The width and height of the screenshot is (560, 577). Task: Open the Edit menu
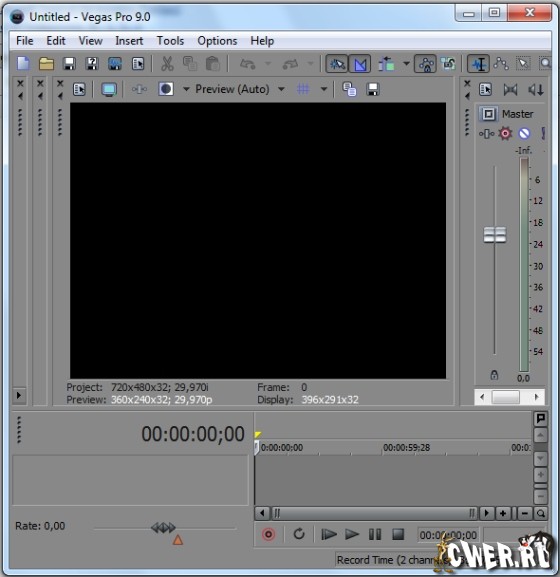click(56, 40)
